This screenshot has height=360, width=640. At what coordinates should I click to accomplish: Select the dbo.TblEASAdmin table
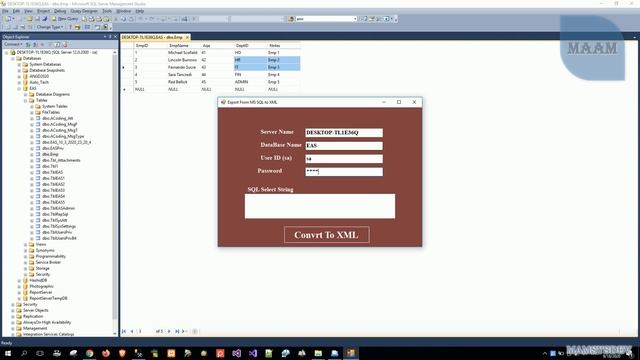pos(58,208)
